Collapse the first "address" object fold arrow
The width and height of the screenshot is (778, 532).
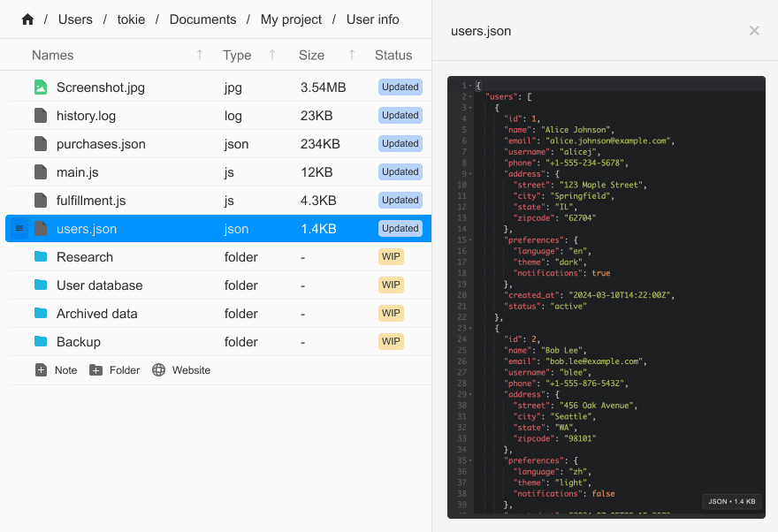tap(471, 174)
